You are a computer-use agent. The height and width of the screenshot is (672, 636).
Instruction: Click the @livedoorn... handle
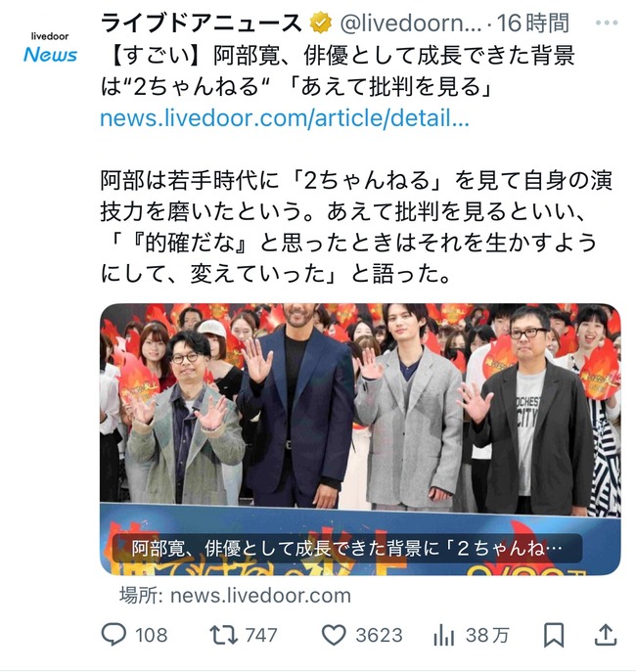[410, 23]
